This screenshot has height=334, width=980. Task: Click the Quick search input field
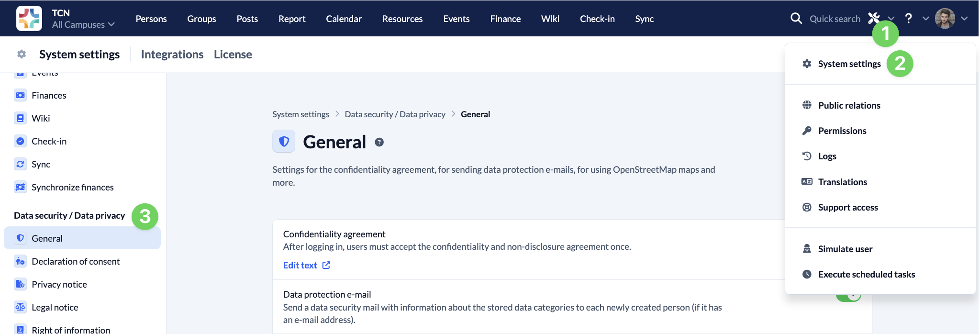click(835, 19)
